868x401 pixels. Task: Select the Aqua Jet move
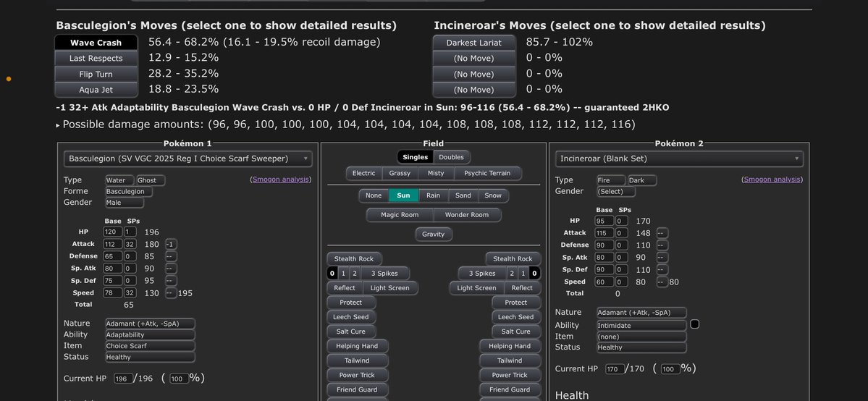click(x=96, y=90)
